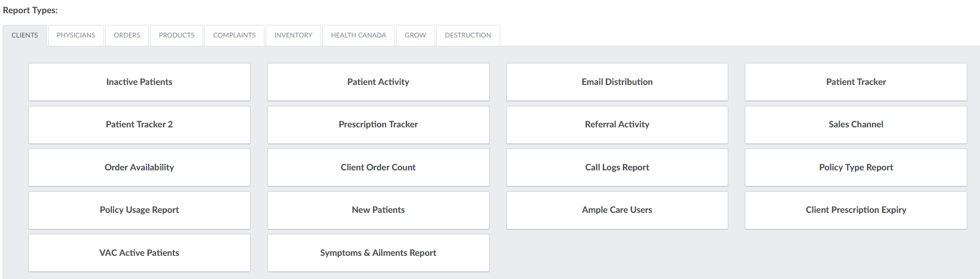
Task: Open the Symptoms & Ailments Report
Action: pyautogui.click(x=378, y=253)
